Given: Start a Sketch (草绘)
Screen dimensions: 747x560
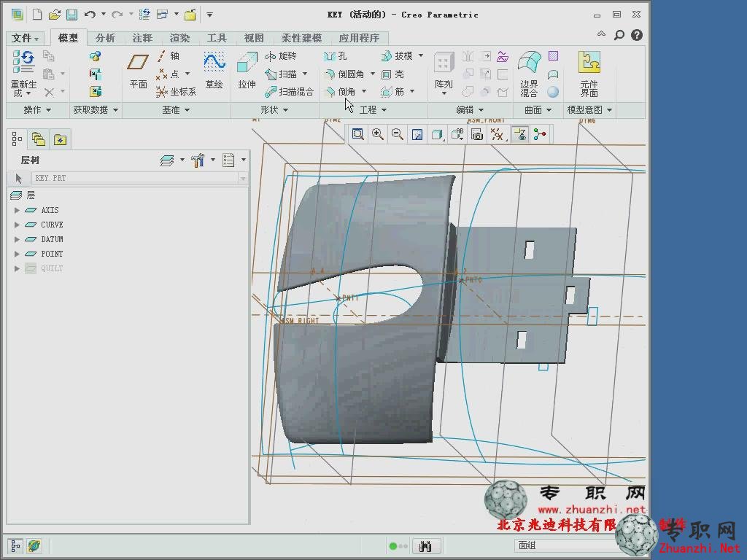Looking at the screenshot, I should [214, 71].
